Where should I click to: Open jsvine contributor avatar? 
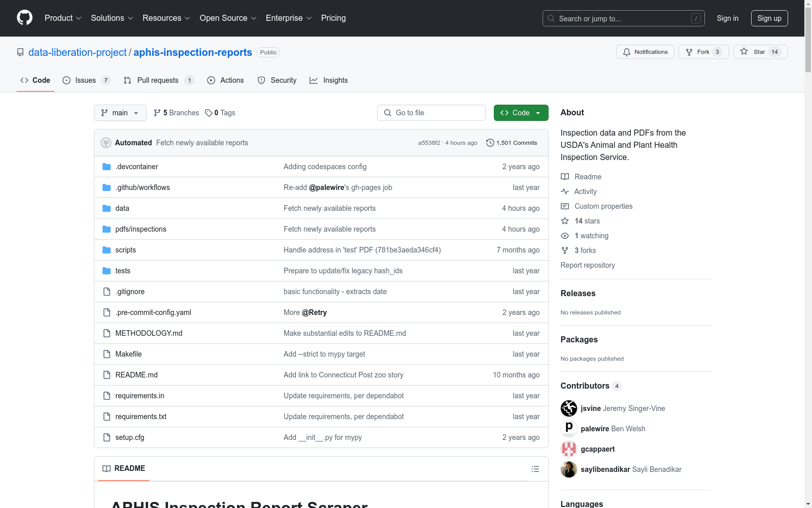point(569,408)
